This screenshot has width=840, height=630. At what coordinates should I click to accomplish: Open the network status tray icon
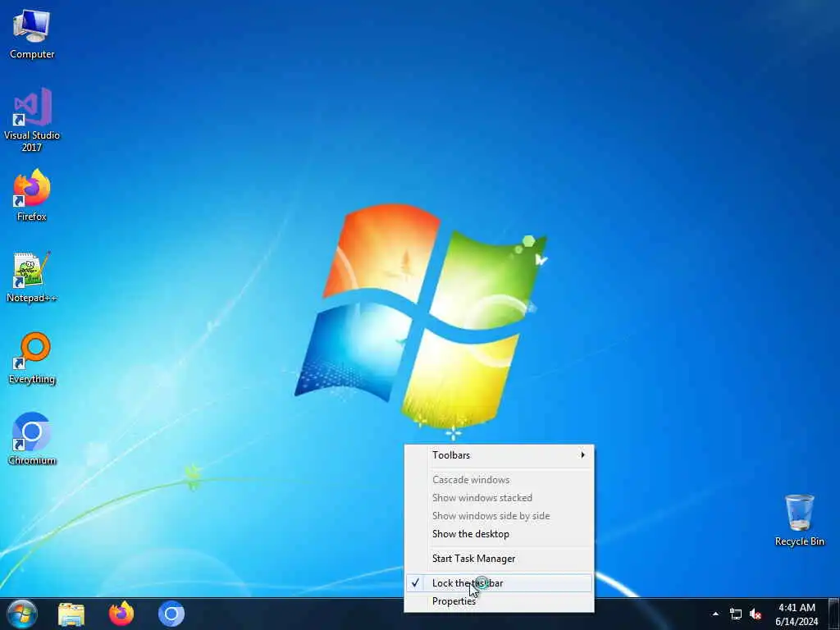click(736, 614)
